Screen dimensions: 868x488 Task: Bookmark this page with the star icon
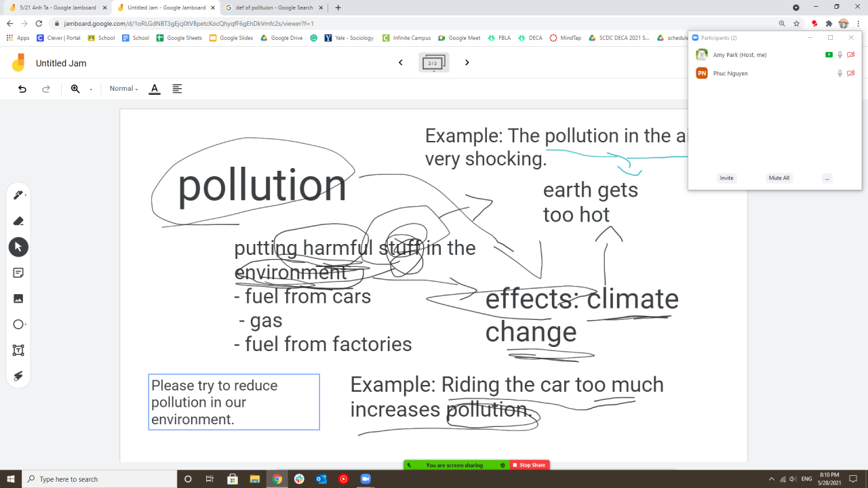click(797, 23)
